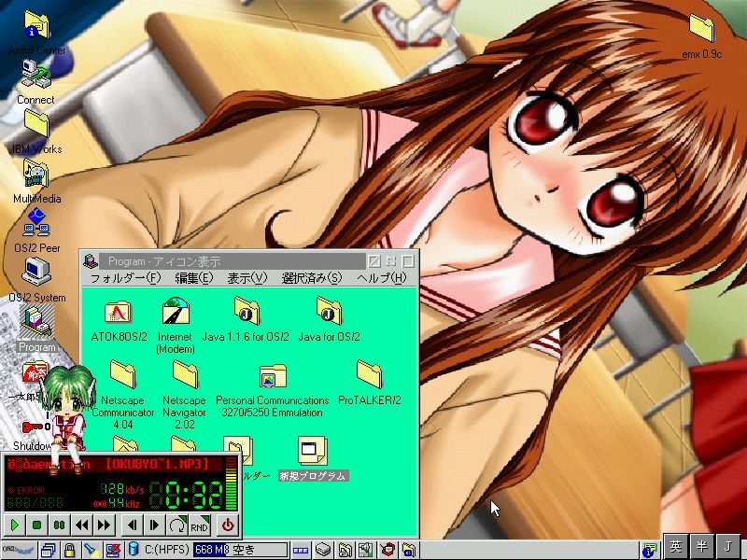Screen dimensions: 747x560
Task: Toggle the 英 input mode button
Action: pos(675,546)
